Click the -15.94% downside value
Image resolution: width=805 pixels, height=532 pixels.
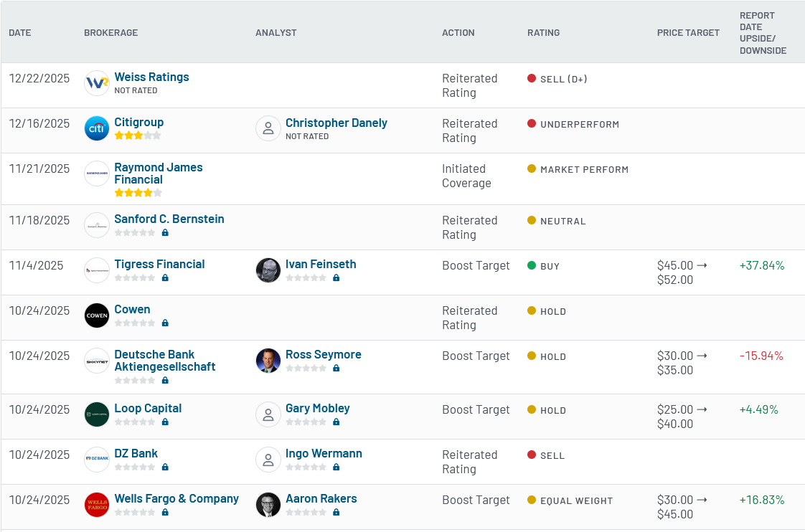[761, 356]
